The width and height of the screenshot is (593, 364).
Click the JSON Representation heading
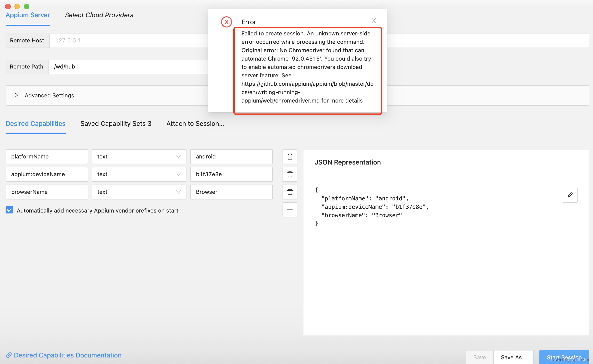[347, 162]
